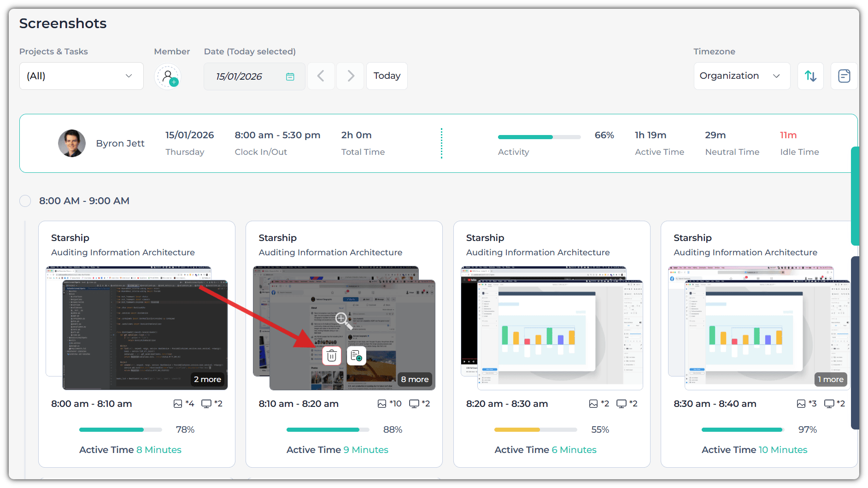Delete the 8:10 am screenshot with trash icon

coord(332,356)
